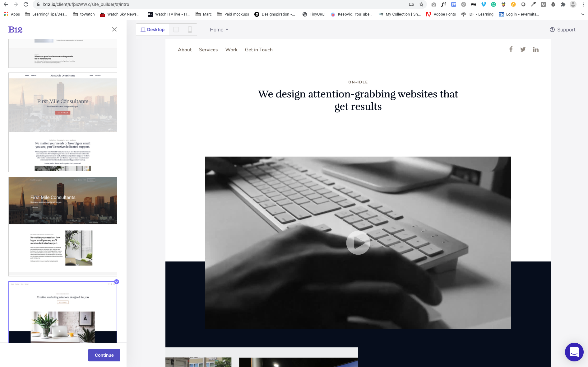
Task: Close the design selection panel
Action: click(x=114, y=29)
